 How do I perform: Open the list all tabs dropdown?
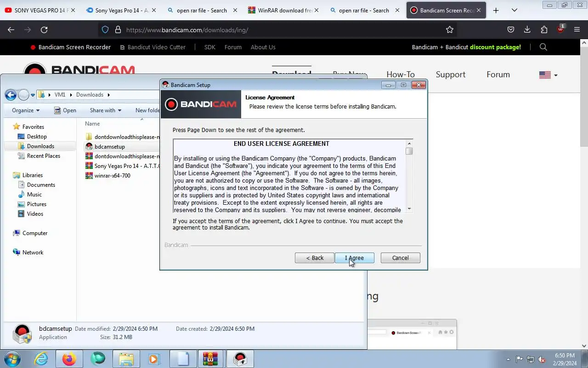(x=514, y=10)
